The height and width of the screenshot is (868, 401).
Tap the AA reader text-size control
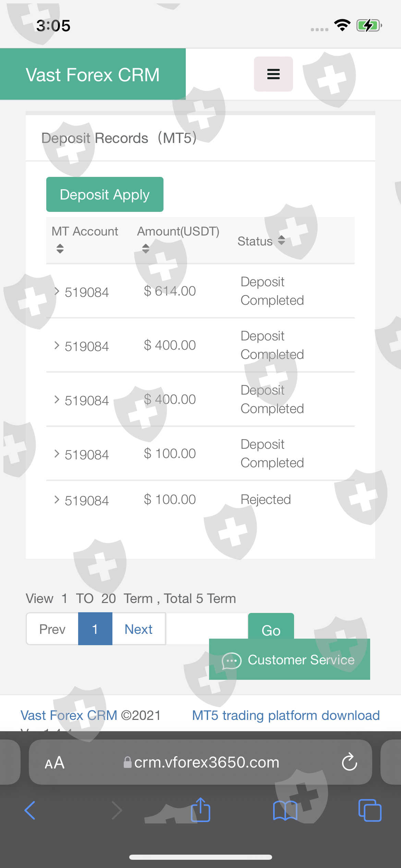[x=54, y=762]
